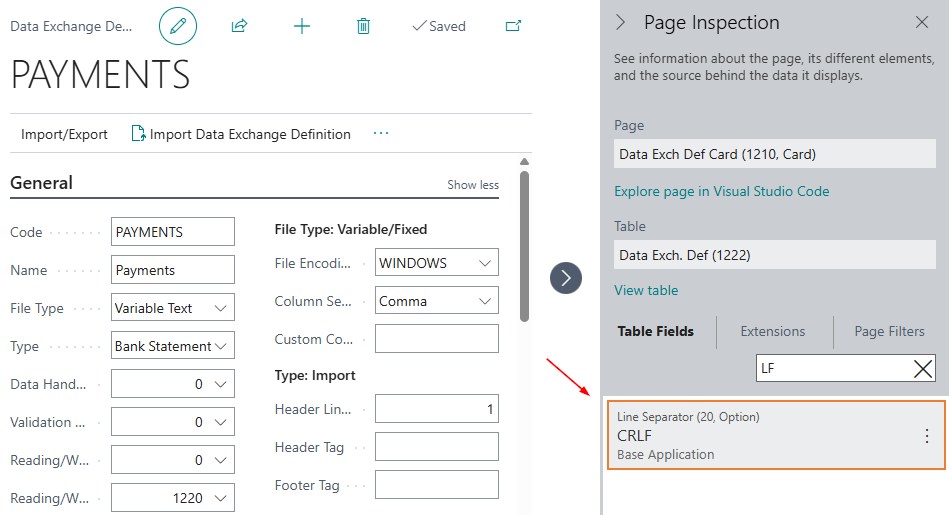Switch to the Page Filters tab

(889, 332)
